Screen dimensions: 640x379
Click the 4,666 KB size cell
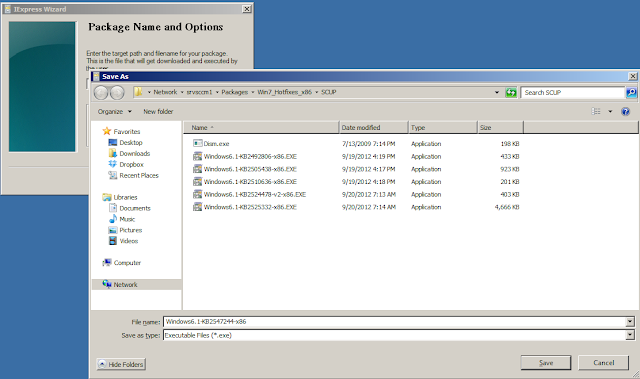507,207
